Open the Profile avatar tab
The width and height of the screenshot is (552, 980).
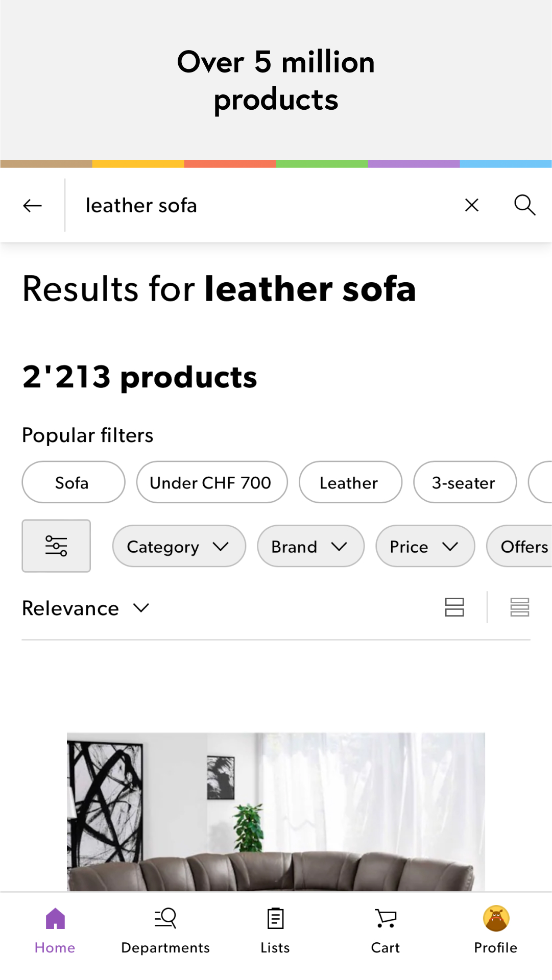coord(496,931)
